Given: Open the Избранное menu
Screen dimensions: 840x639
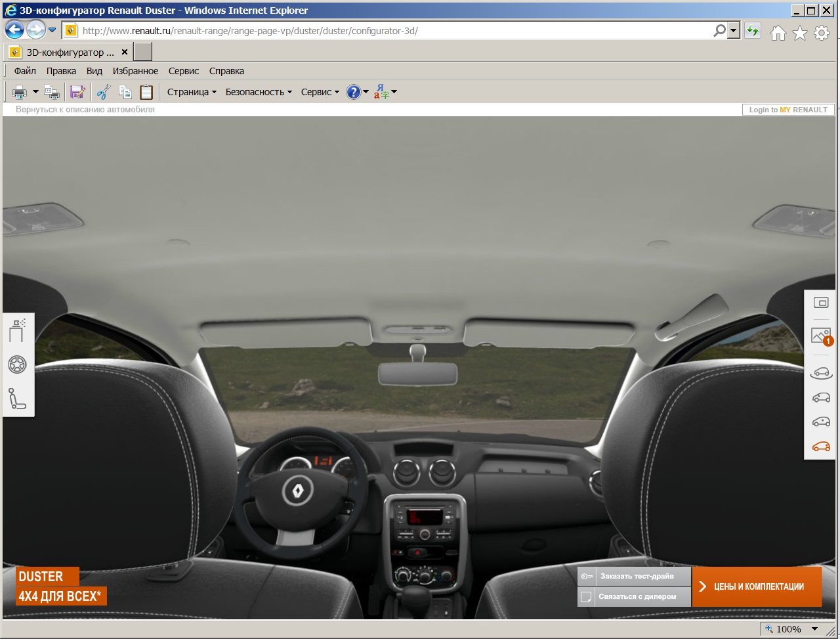Looking at the screenshot, I should tap(135, 71).
